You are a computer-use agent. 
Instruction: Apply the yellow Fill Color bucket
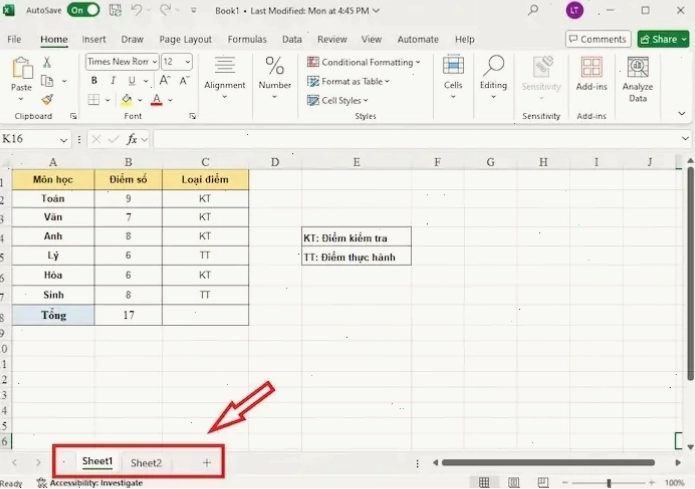tap(127, 100)
